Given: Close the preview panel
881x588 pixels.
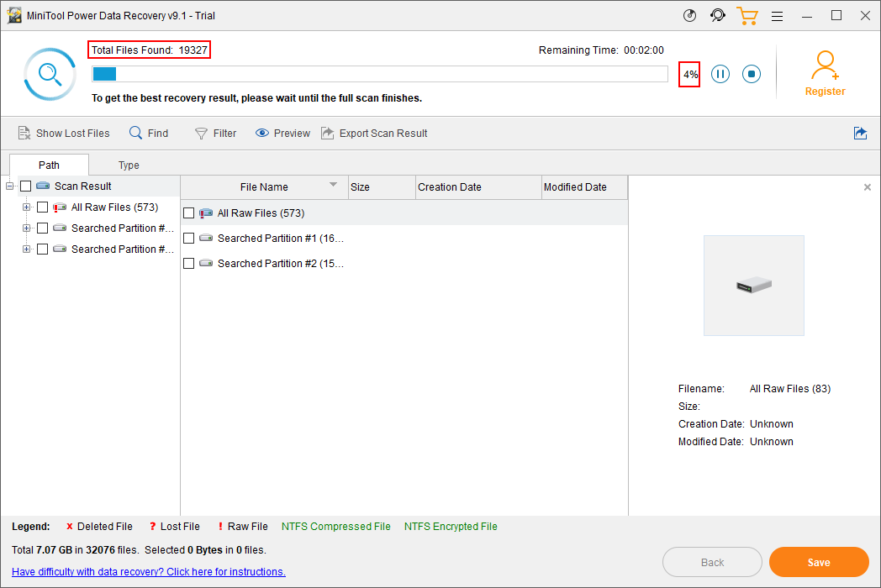Looking at the screenshot, I should point(868,187).
